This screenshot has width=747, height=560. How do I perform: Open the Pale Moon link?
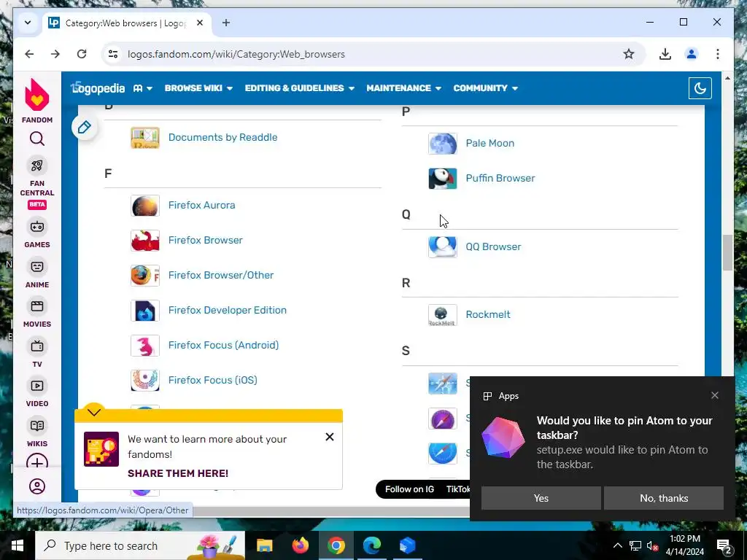point(489,144)
